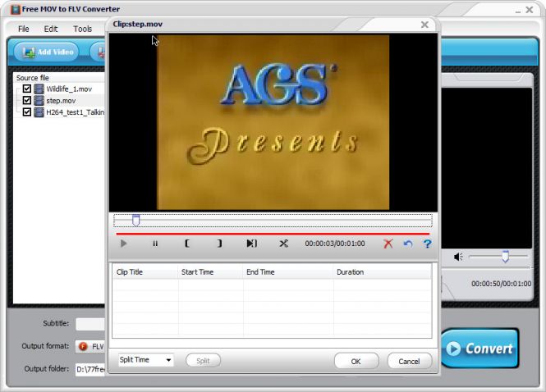
Task: Click OK in the clip dialog
Action: (356, 361)
